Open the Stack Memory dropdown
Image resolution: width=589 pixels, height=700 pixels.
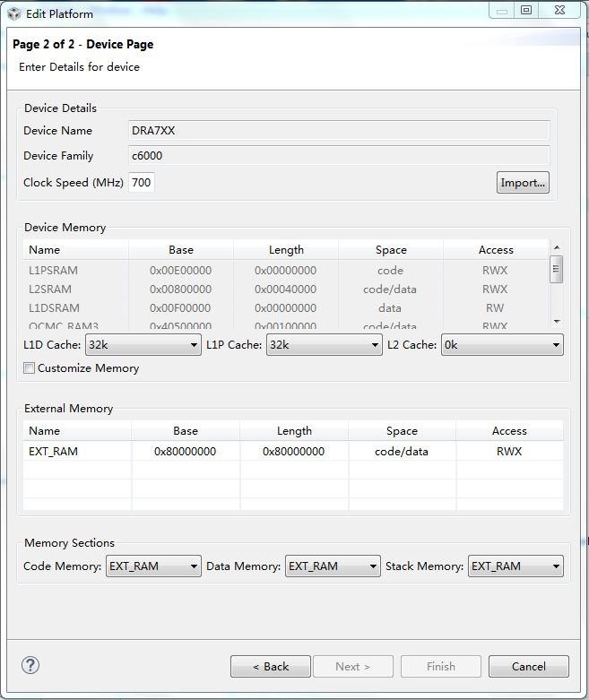515,566
